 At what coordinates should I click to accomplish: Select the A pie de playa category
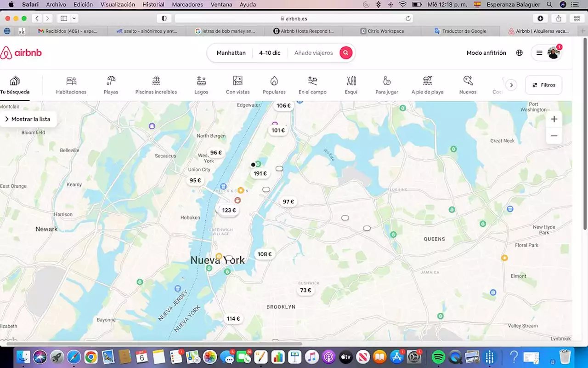428,86
